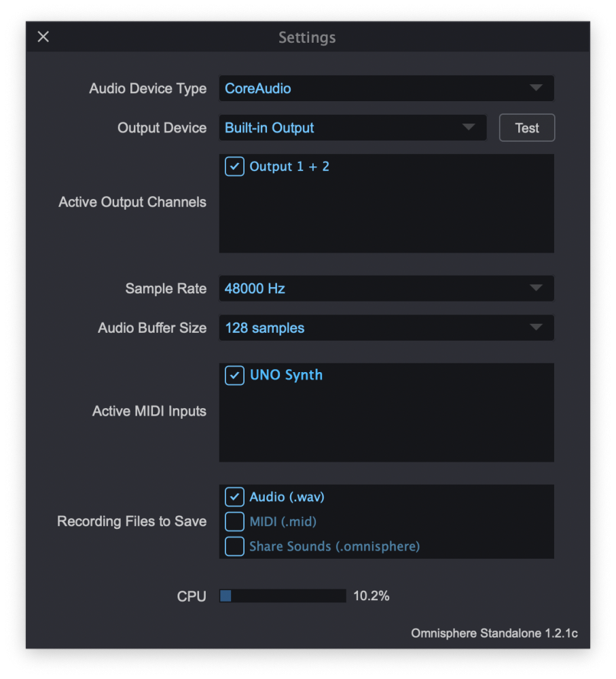
Task: Click the 48000 Hz sample rate value
Action: tap(386, 288)
